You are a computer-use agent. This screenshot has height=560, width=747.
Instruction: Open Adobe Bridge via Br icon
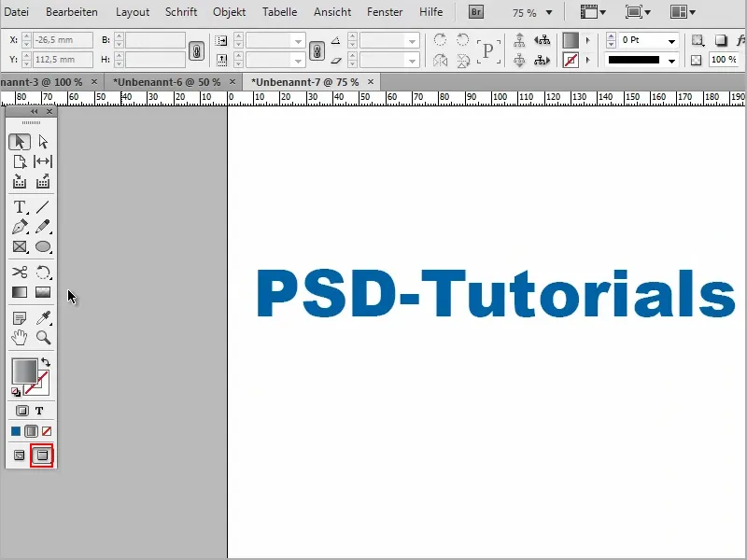(476, 12)
